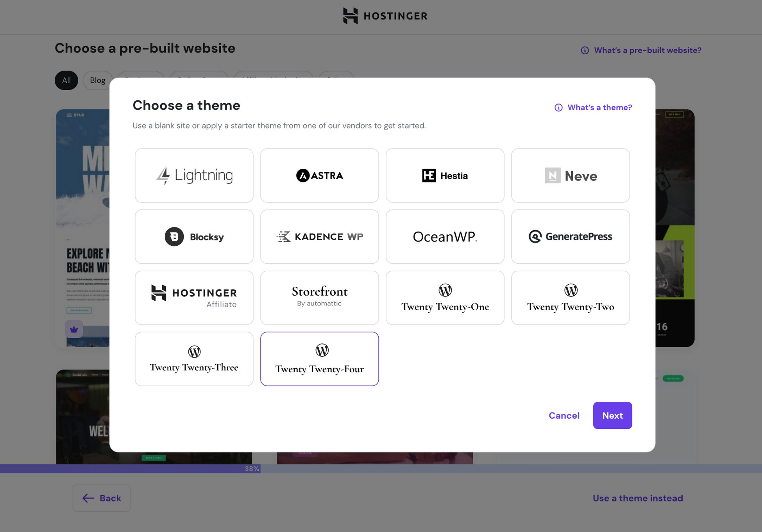This screenshot has width=762, height=532.
Task: Switch to the All filter tab
Action: coord(66,80)
